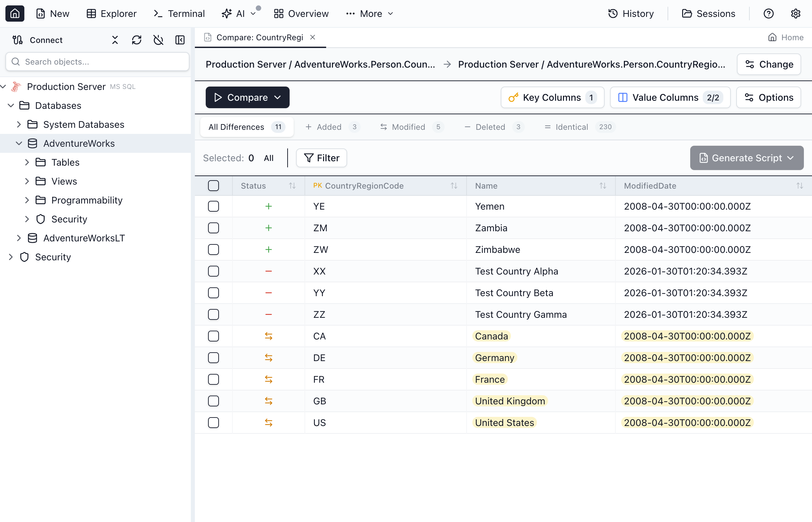This screenshot has height=522, width=812.
Task: Click Generate Script button
Action: pyautogui.click(x=742, y=158)
